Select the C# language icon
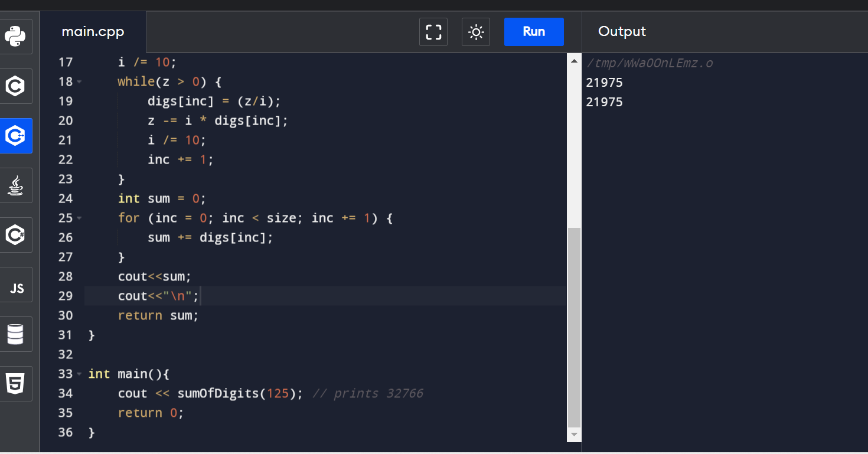 point(15,235)
